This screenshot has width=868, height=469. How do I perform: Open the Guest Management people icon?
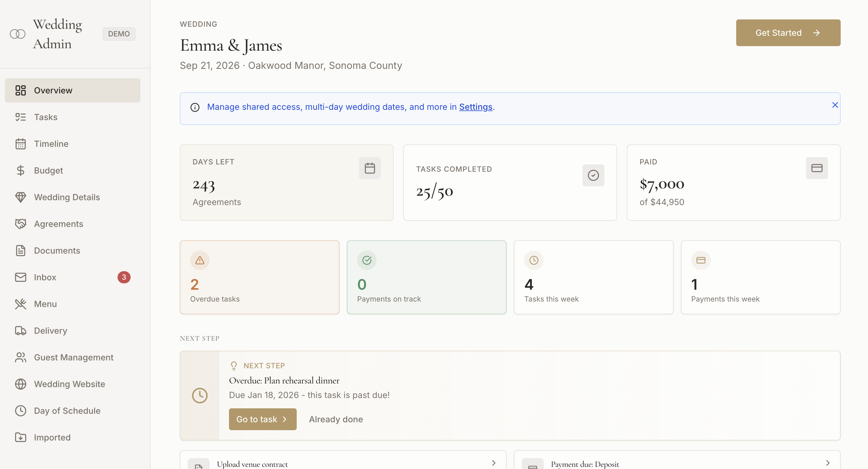tap(21, 357)
